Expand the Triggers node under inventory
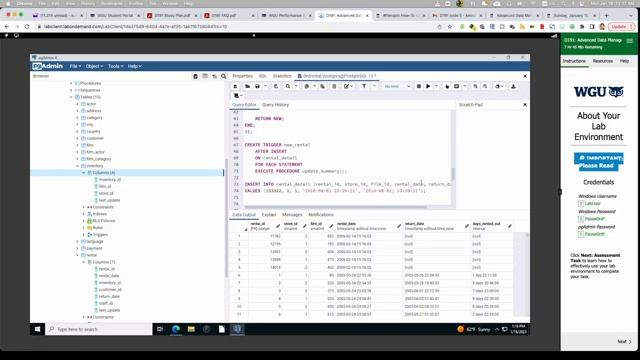 pyautogui.click(x=84, y=235)
